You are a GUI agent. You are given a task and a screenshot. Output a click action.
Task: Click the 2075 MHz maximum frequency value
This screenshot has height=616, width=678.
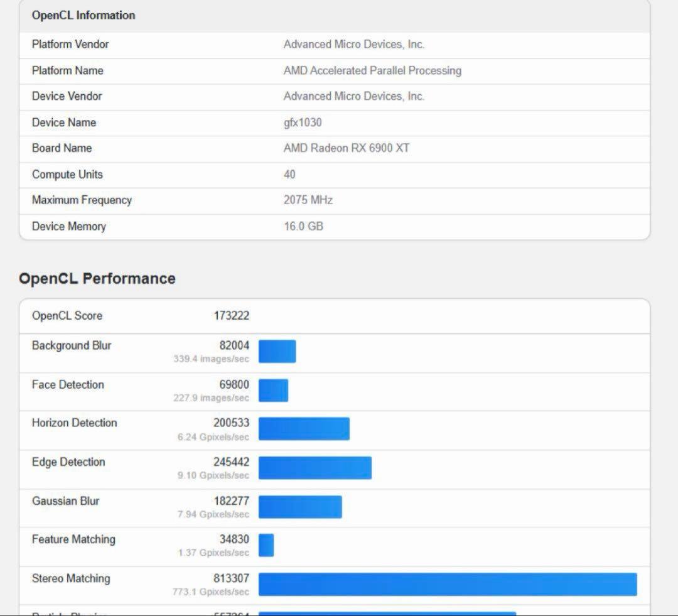pos(308,200)
